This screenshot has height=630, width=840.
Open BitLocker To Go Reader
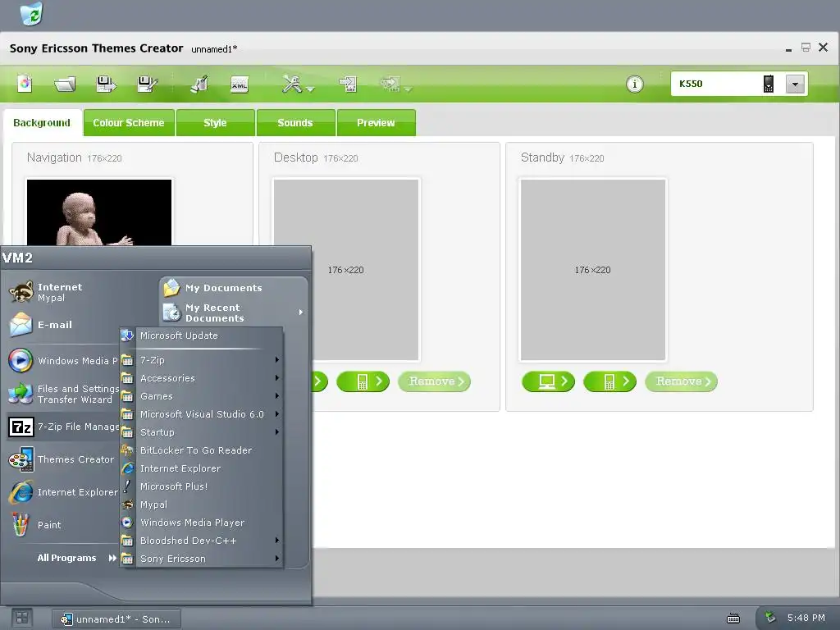pyautogui.click(x=202, y=450)
